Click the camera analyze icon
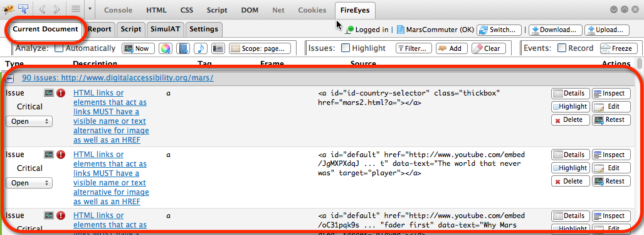The image size is (644, 235). [218, 48]
